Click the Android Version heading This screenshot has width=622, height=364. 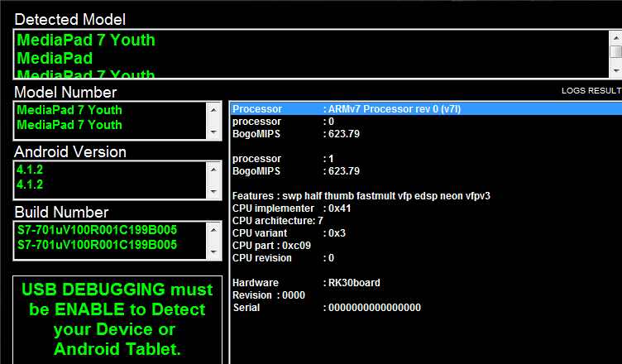(x=70, y=152)
